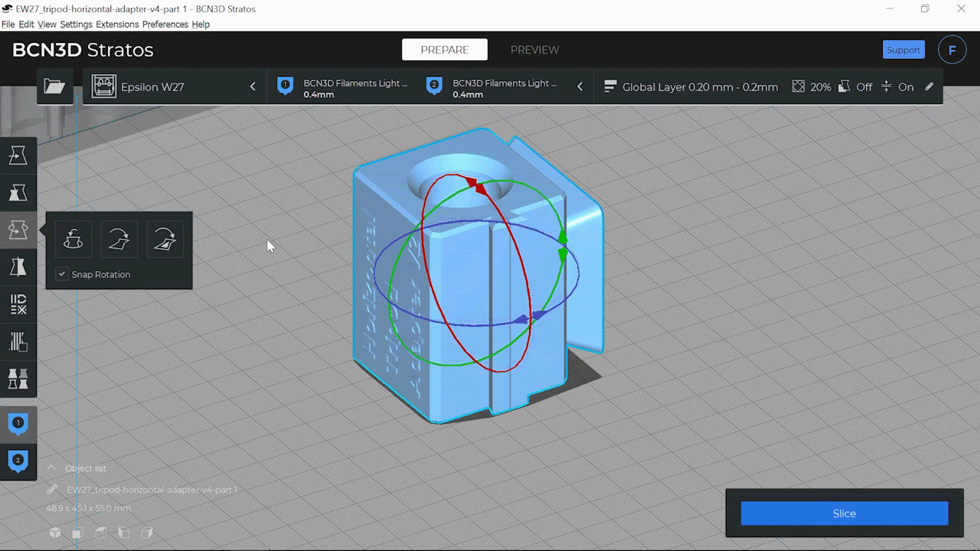Switch to top view cube icon
980x551 pixels.
point(100,533)
